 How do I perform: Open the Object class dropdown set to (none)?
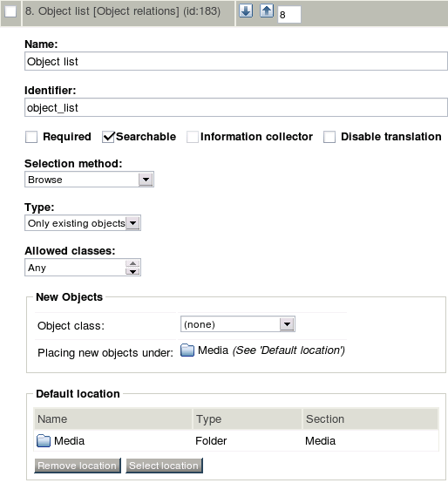coord(238,324)
